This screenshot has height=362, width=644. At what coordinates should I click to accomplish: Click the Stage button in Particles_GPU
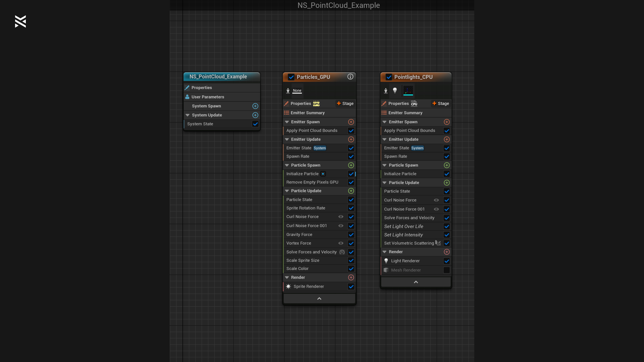coord(345,103)
